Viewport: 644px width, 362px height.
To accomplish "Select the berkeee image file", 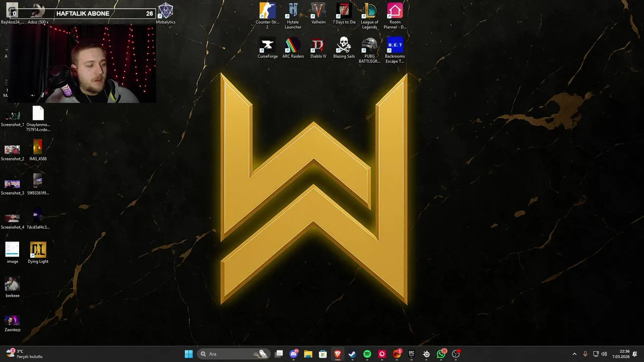I will pyautogui.click(x=12, y=287).
